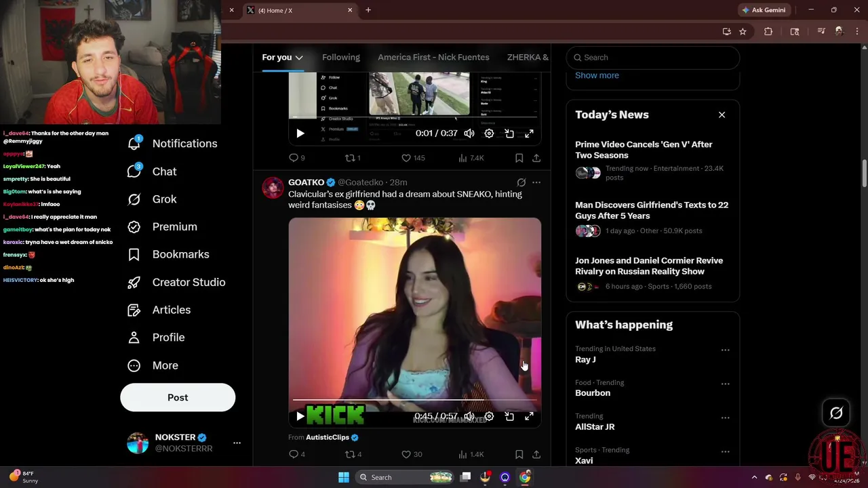Open NOKSTER account menu dots
Viewport: 868px width, 488px height.
click(x=237, y=443)
